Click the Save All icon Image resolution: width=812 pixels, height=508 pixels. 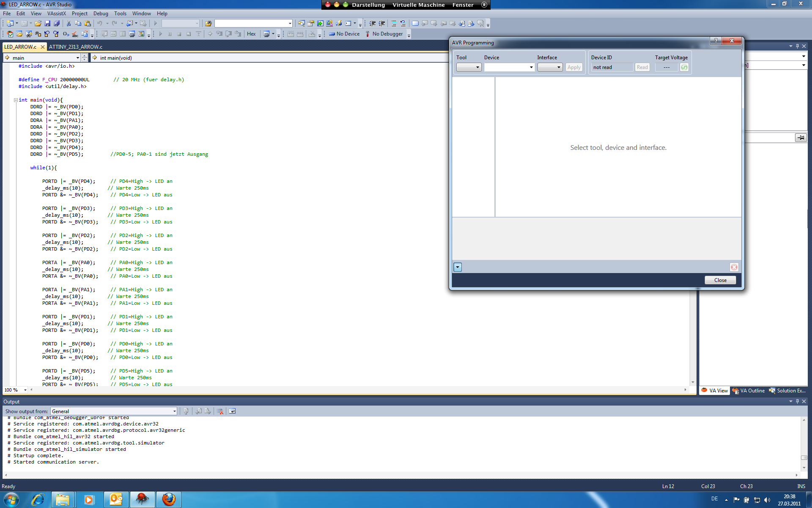[x=57, y=23]
